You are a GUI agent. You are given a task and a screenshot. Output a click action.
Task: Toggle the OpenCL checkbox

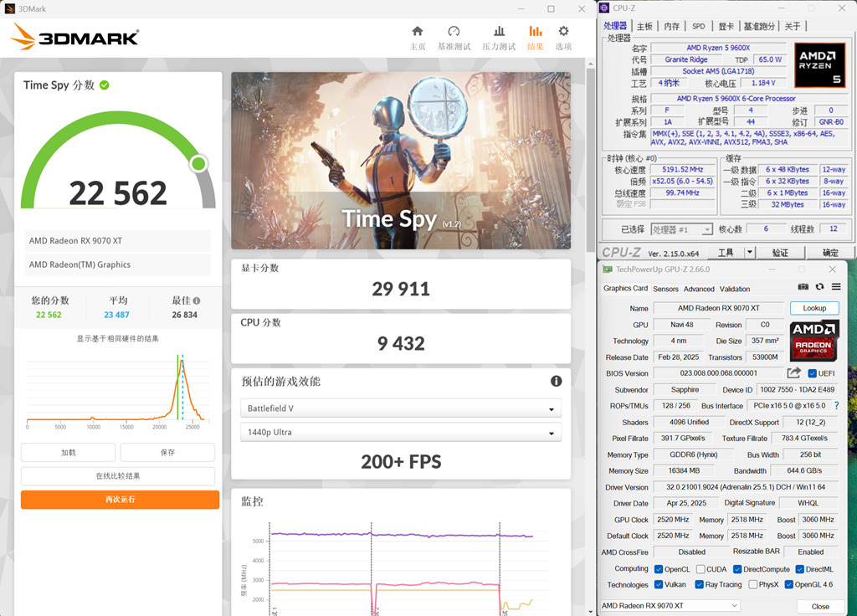coord(659,569)
